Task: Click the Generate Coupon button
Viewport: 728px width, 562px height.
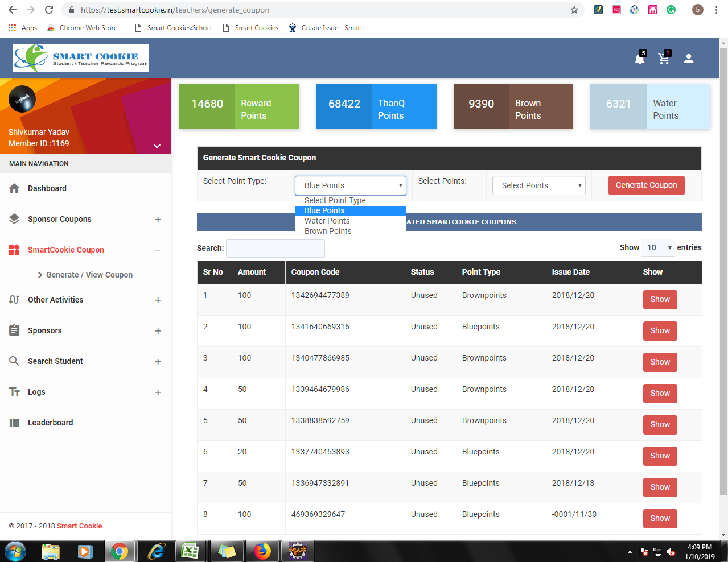Action: tap(646, 185)
